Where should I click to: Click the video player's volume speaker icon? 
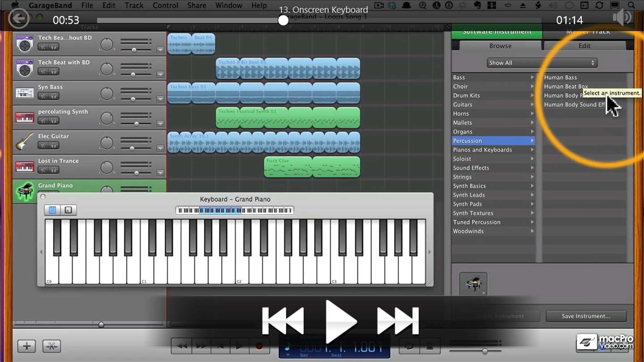[622, 18]
